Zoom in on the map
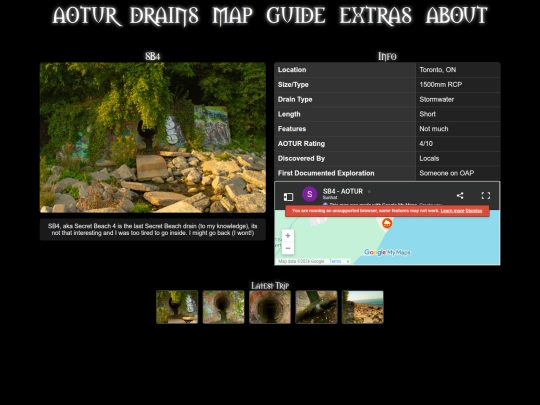 pyautogui.click(x=288, y=236)
